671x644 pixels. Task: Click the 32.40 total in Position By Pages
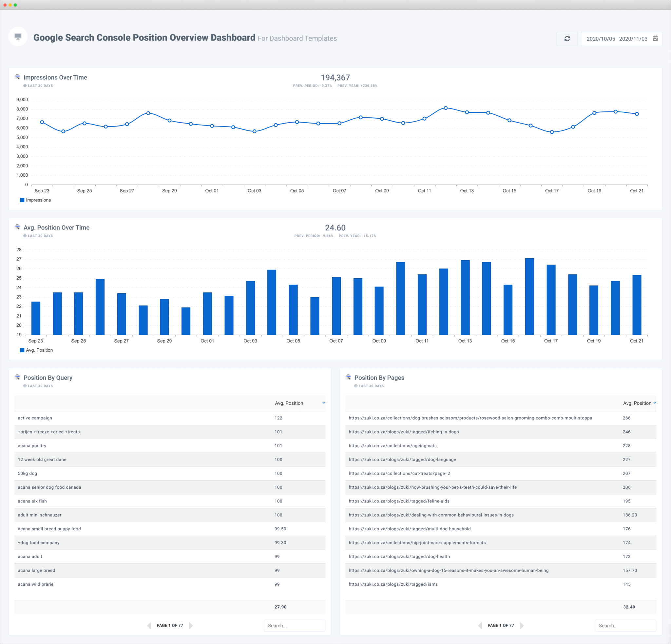629,607
